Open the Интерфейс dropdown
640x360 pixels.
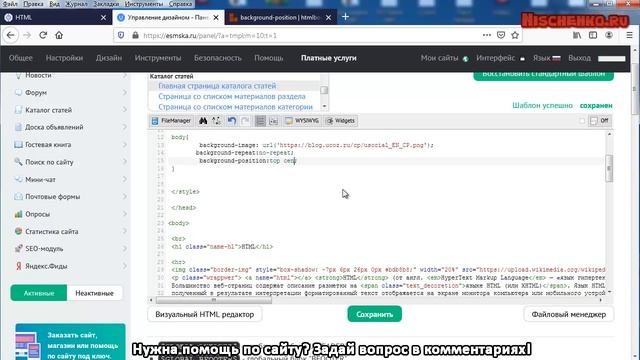(x=500, y=58)
